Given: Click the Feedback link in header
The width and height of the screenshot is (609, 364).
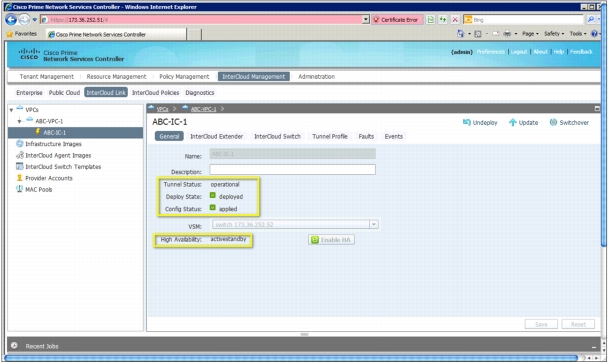Looking at the screenshot, I should click(x=581, y=52).
